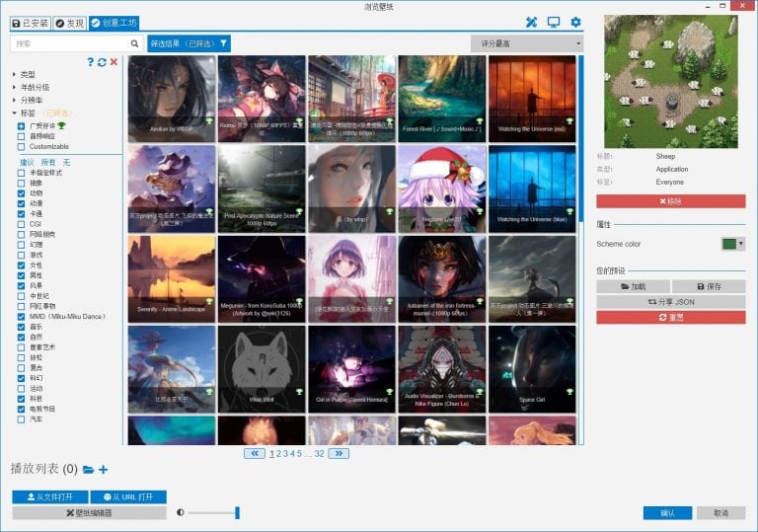The width and height of the screenshot is (758, 532).
Task: Click the 建议 tag selection link
Action: (x=27, y=162)
